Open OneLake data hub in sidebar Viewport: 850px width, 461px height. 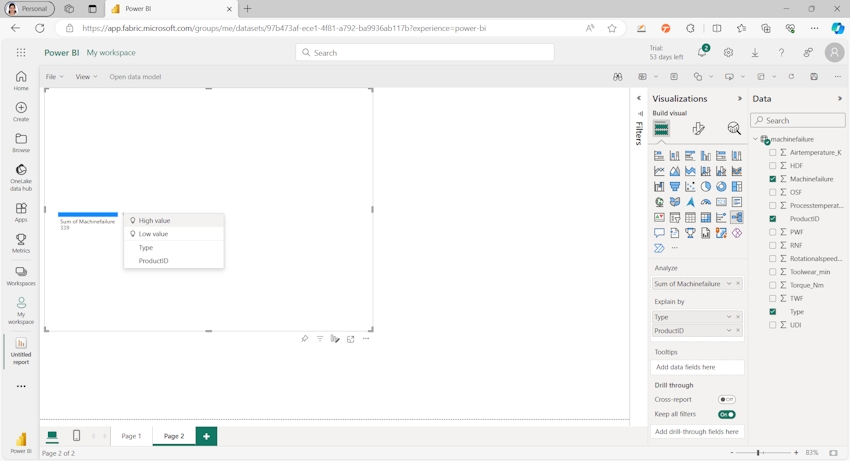(21, 177)
